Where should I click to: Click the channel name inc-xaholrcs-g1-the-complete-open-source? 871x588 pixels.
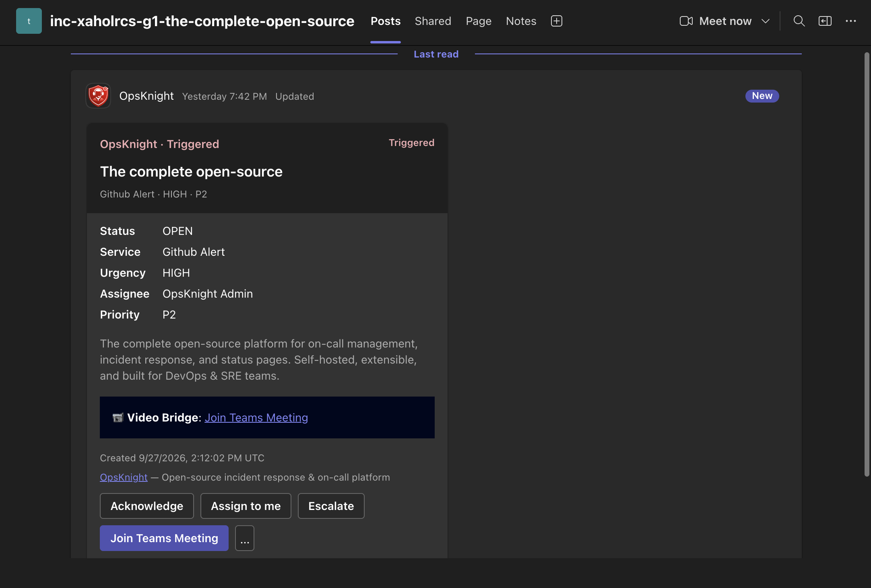click(202, 21)
